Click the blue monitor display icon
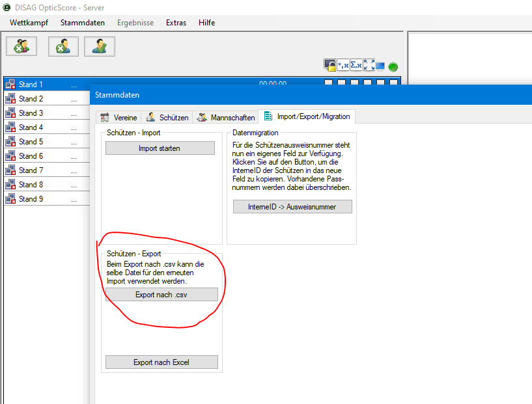 (x=380, y=66)
